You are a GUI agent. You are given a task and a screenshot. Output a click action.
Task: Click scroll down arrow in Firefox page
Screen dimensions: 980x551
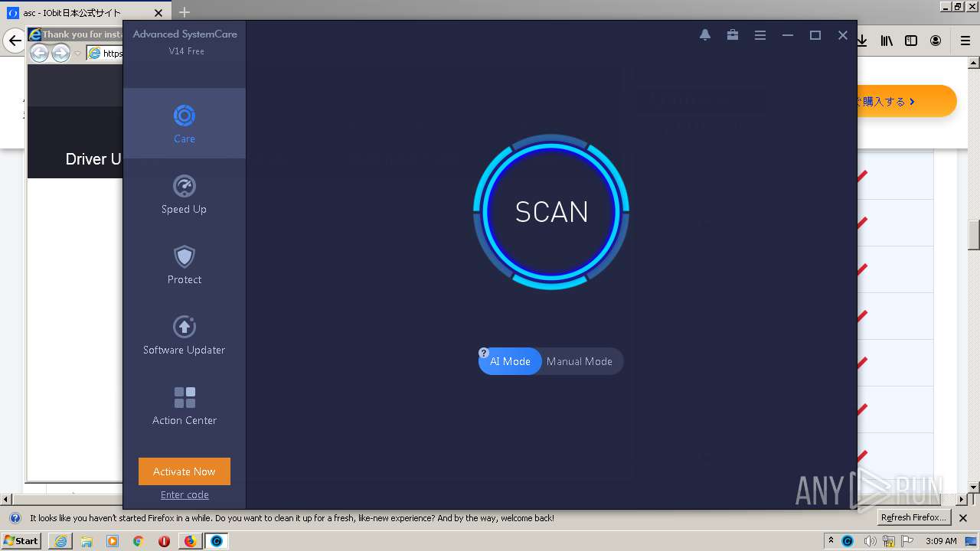pos(974,487)
